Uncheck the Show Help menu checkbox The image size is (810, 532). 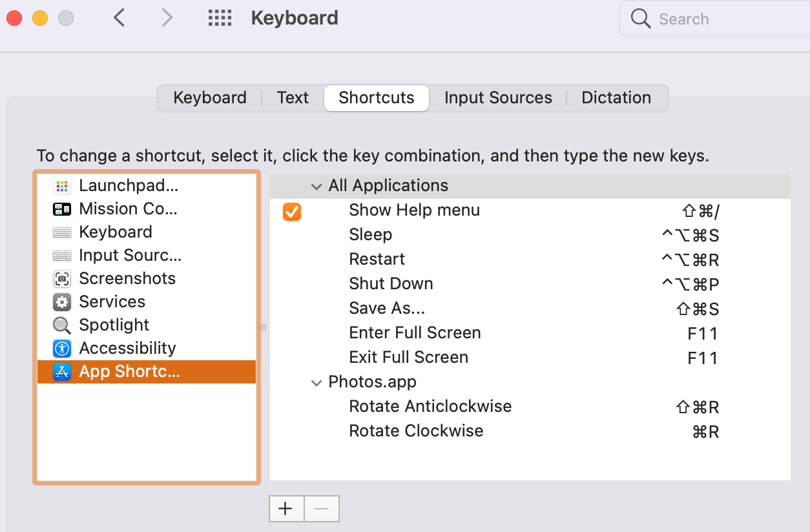[x=292, y=211]
